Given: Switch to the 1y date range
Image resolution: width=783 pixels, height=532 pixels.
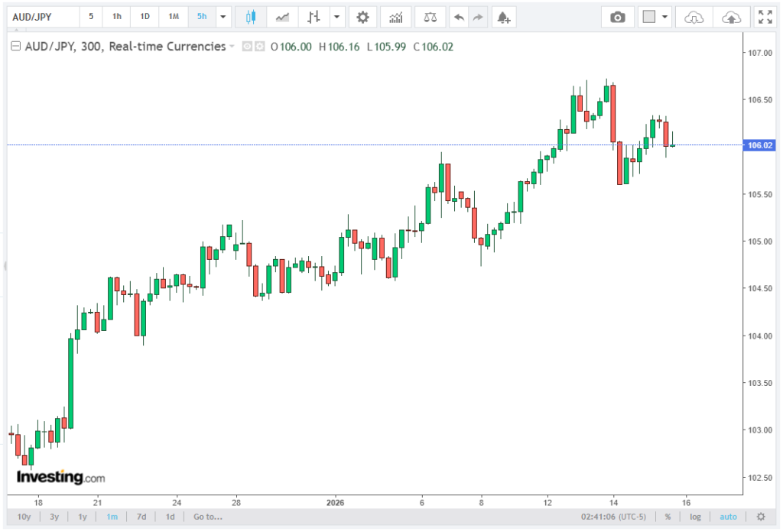Looking at the screenshot, I should point(83,517).
